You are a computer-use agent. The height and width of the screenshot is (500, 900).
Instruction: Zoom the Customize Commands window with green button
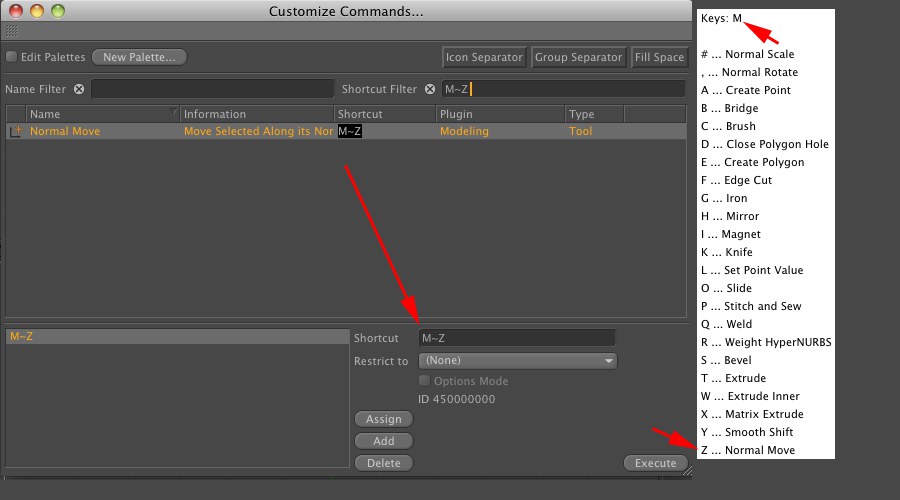tap(58, 11)
